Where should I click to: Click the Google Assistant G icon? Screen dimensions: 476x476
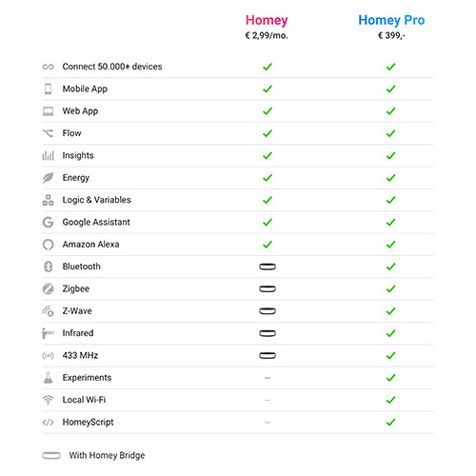(x=48, y=222)
